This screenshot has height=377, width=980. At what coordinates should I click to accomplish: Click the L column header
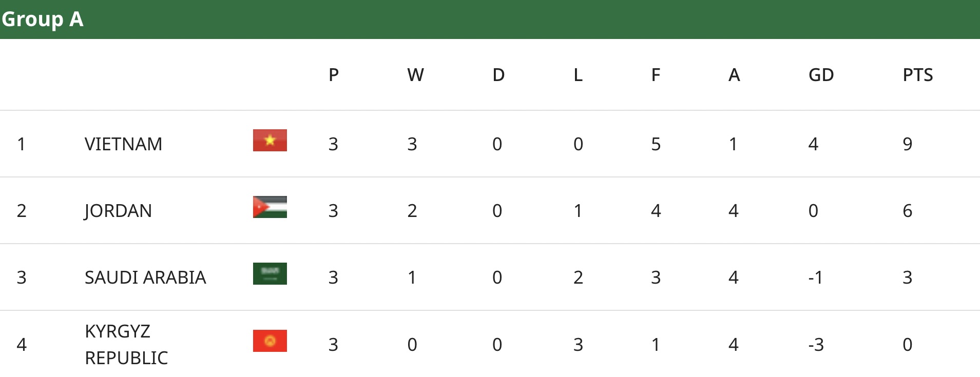tap(578, 75)
